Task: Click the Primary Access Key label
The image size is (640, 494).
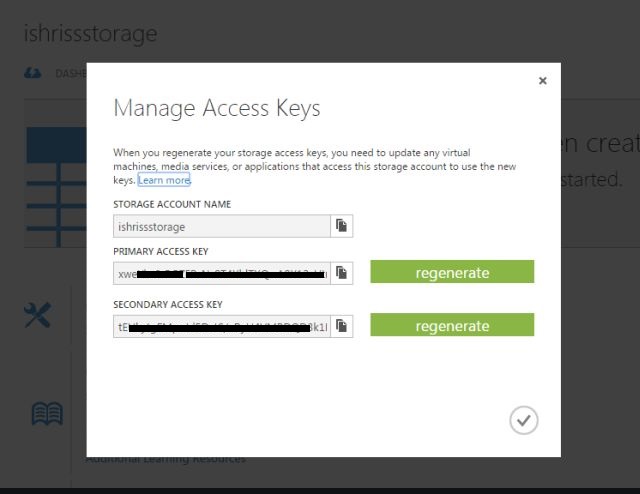Action: point(160,251)
